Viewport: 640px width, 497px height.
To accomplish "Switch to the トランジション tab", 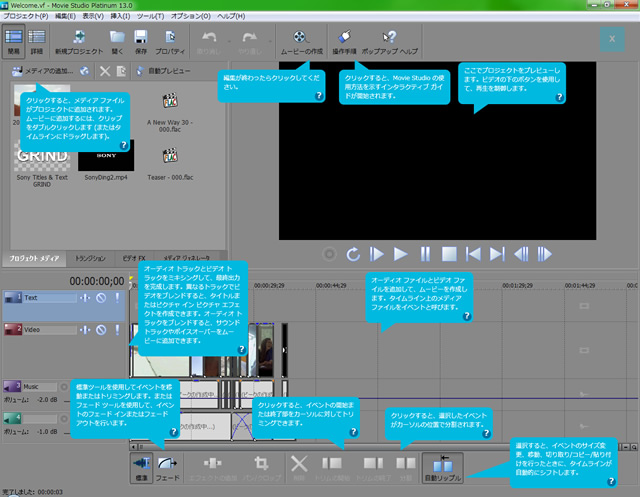I will tap(90, 258).
